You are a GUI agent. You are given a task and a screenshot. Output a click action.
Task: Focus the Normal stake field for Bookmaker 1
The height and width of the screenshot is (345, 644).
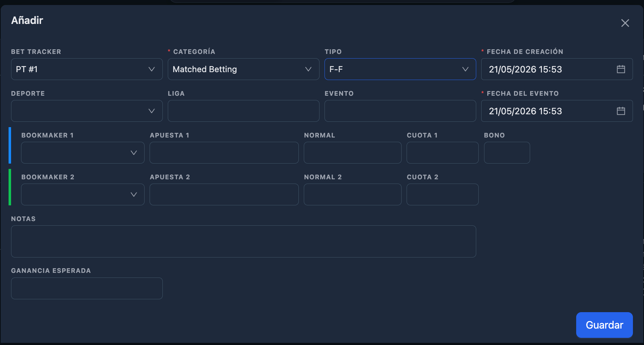click(353, 153)
